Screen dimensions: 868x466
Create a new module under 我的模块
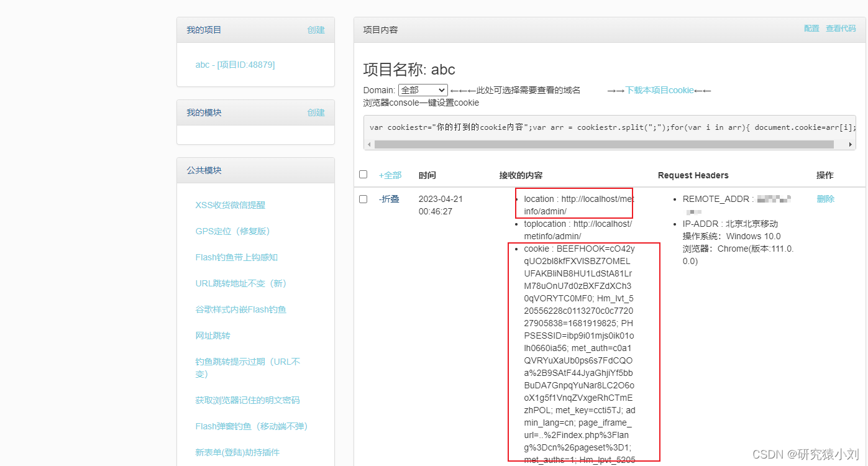(x=316, y=112)
